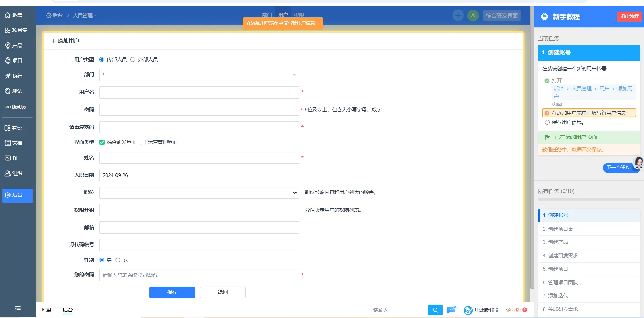
Task: Select 女 gender radio
Action: coord(118,260)
